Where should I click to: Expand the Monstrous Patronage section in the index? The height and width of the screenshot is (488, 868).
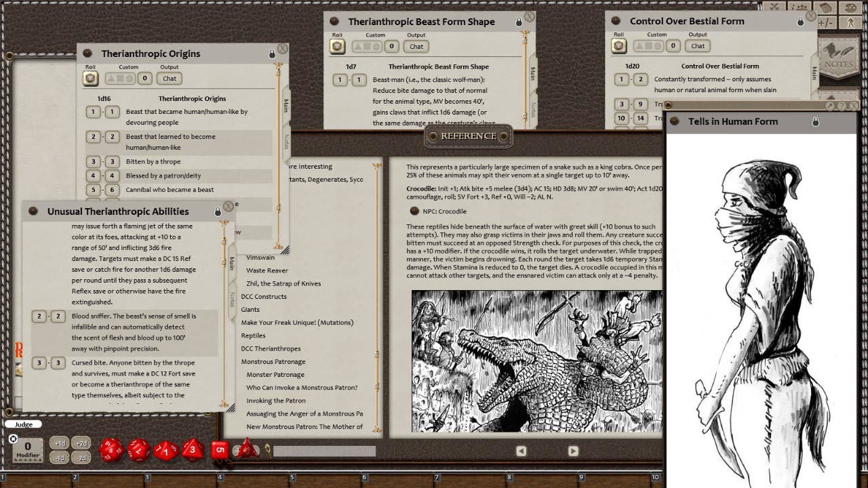click(x=274, y=361)
